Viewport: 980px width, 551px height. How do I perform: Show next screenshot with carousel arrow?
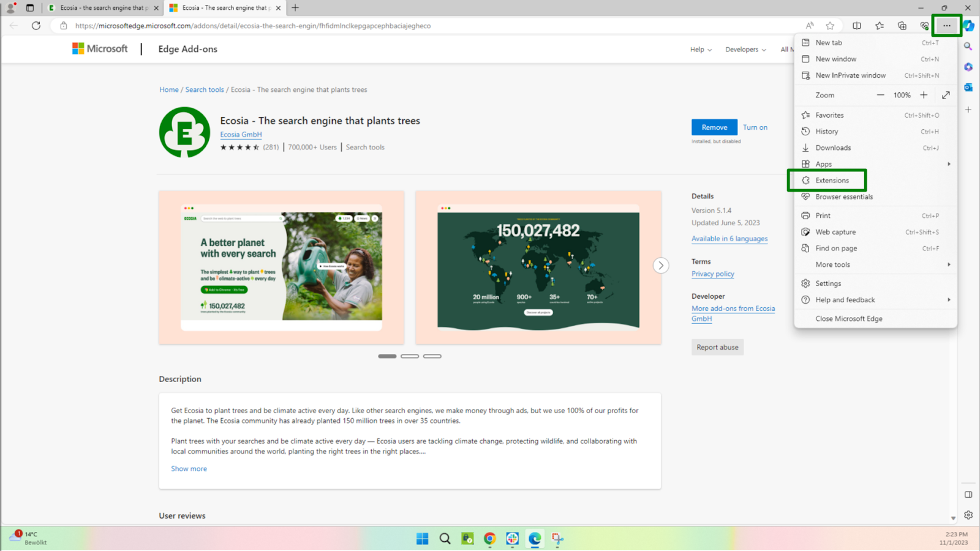pos(660,266)
